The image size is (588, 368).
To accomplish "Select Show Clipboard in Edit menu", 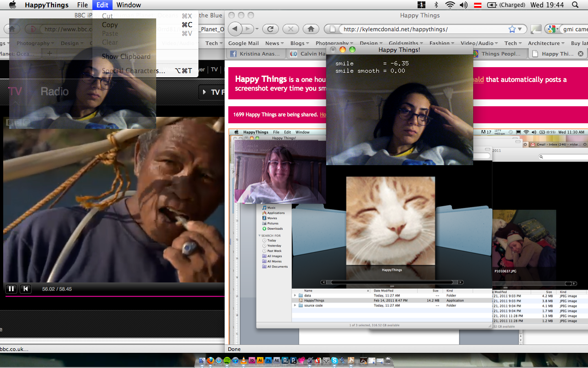I will [126, 57].
